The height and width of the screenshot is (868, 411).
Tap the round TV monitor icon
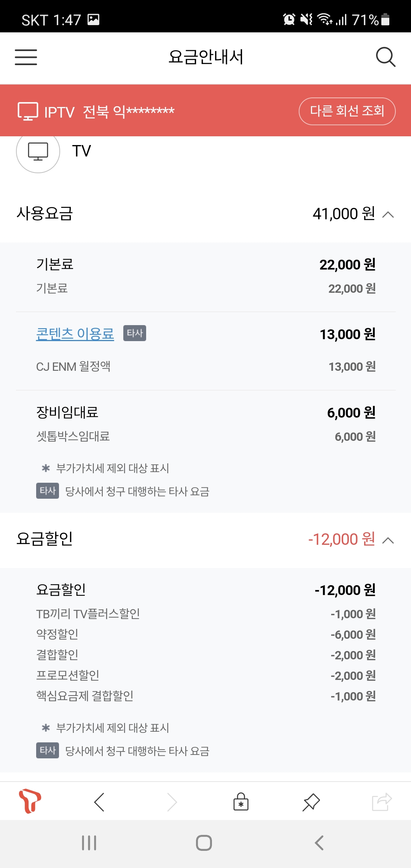pyautogui.click(x=38, y=152)
